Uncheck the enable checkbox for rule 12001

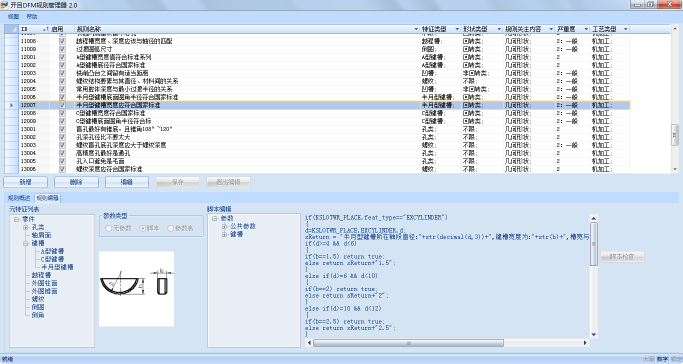pos(62,57)
